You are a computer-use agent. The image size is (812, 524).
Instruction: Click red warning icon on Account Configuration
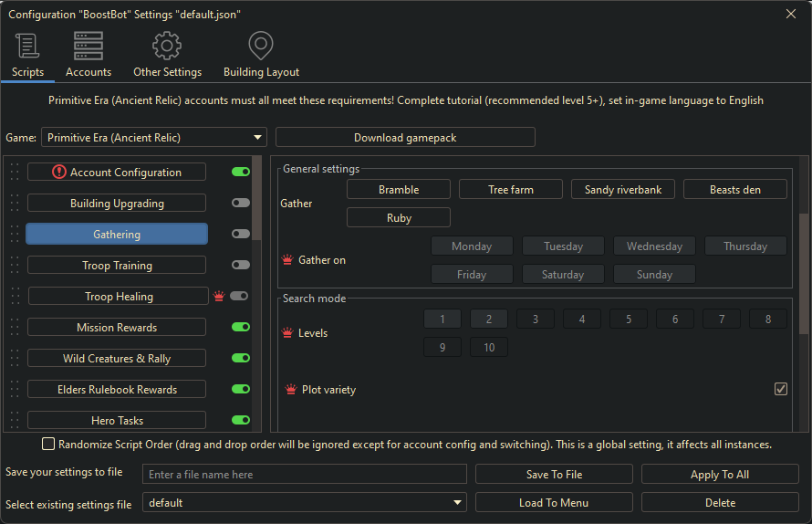coord(59,172)
